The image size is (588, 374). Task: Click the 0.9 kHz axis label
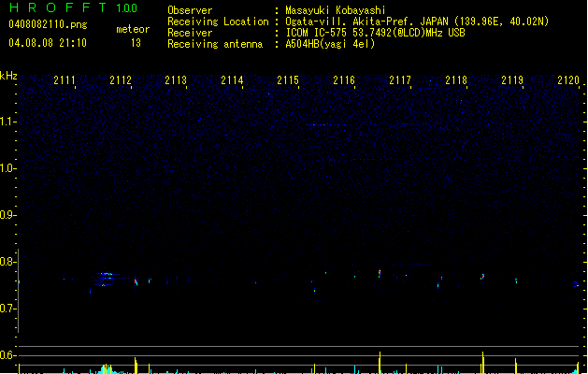click(7, 214)
